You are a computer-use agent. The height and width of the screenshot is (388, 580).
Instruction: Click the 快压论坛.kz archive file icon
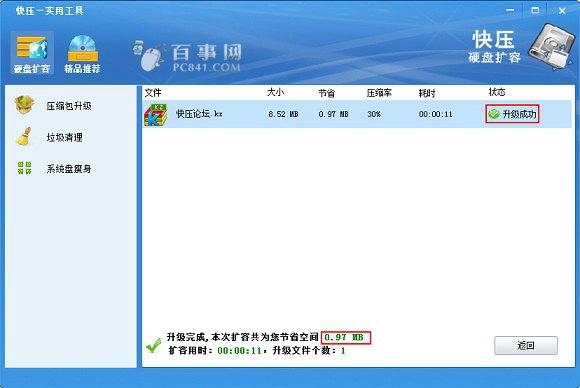(156, 115)
